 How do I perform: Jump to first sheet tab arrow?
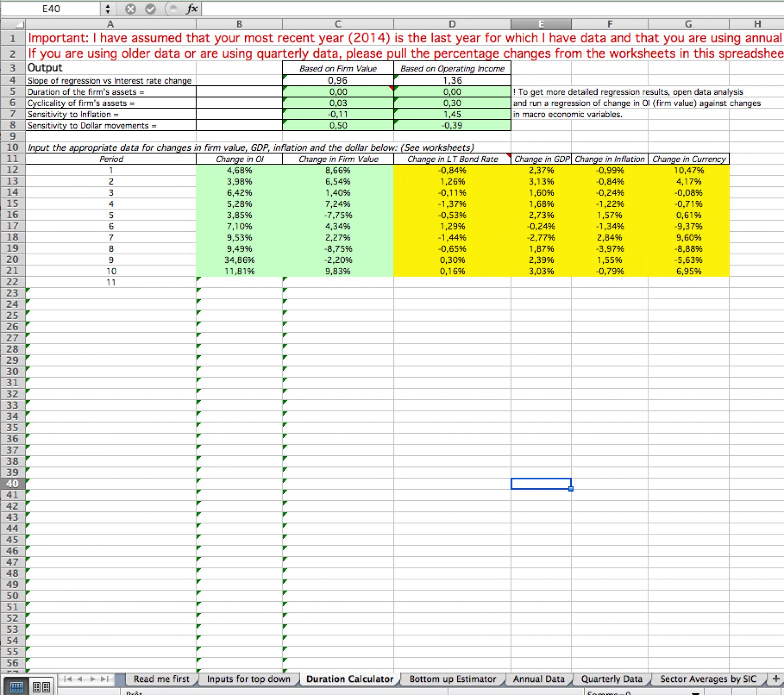(x=68, y=679)
